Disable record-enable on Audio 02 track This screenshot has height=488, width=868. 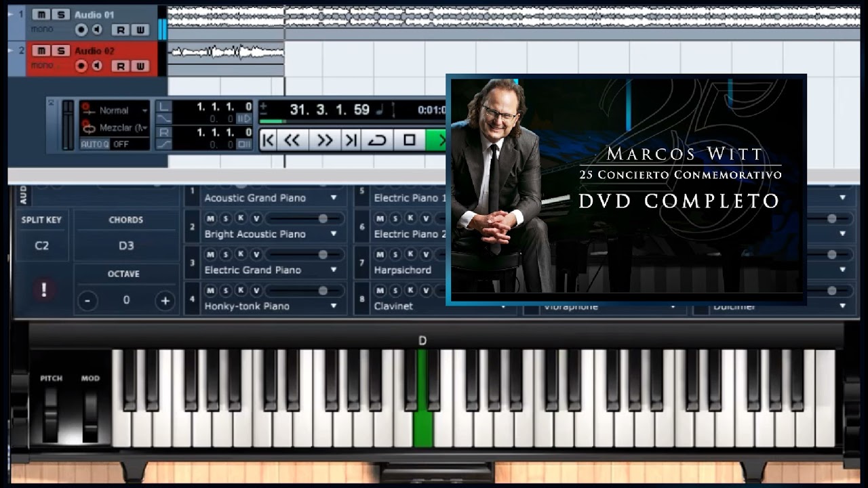point(82,66)
